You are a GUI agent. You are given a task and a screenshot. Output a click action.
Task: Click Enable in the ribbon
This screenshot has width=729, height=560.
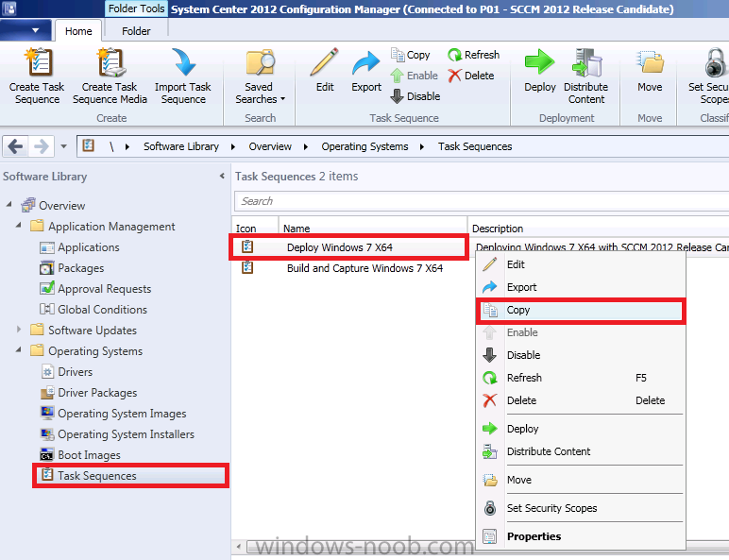[414, 76]
